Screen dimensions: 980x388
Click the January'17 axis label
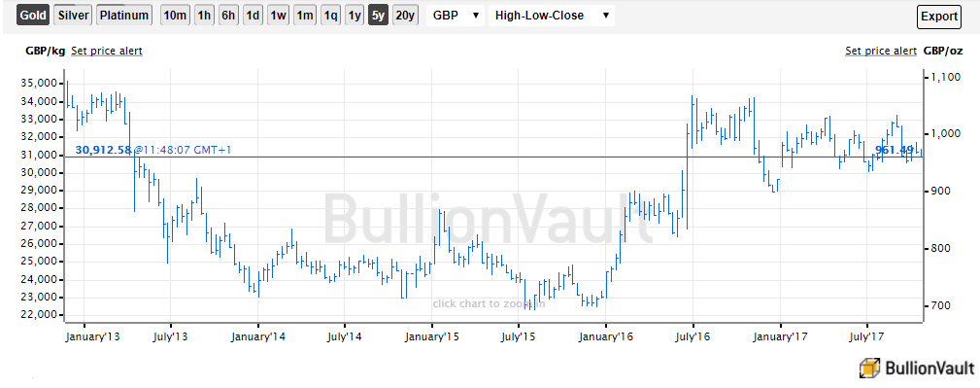tap(780, 336)
